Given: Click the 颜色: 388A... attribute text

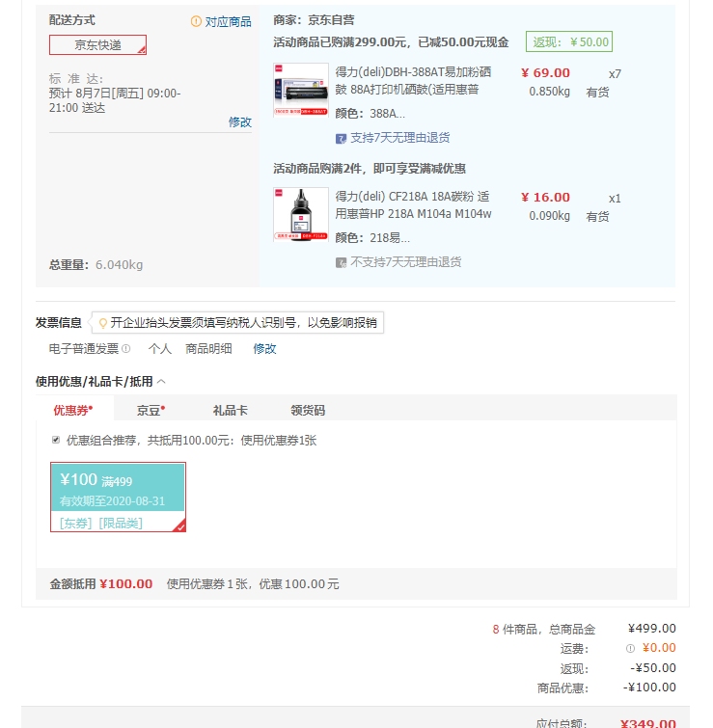Looking at the screenshot, I should 370,113.
